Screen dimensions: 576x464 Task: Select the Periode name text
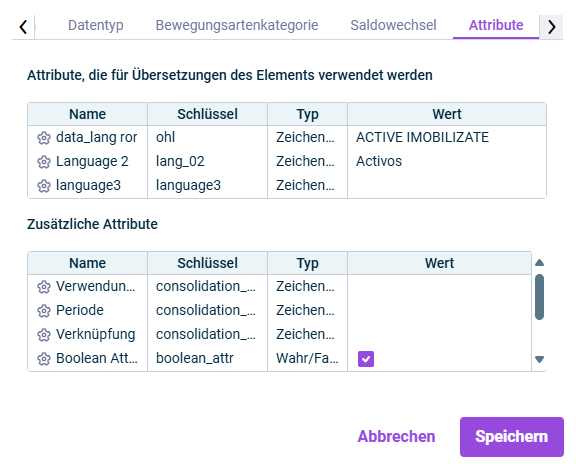[80, 310]
